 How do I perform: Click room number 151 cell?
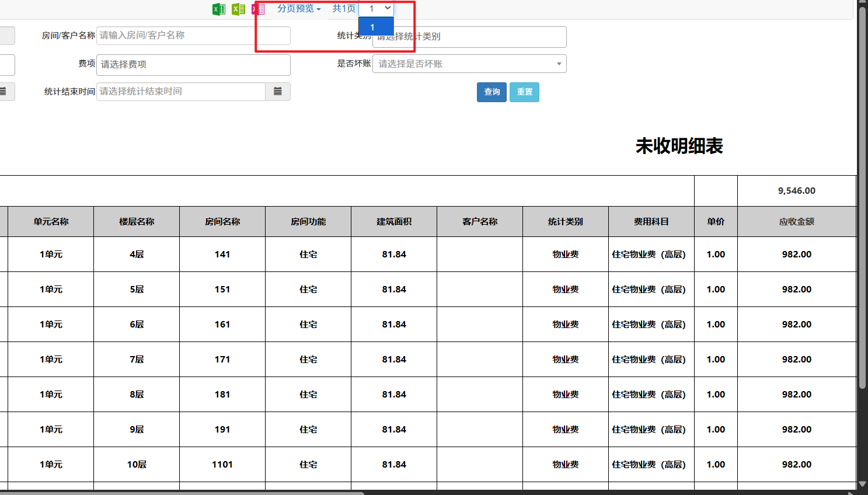point(222,290)
